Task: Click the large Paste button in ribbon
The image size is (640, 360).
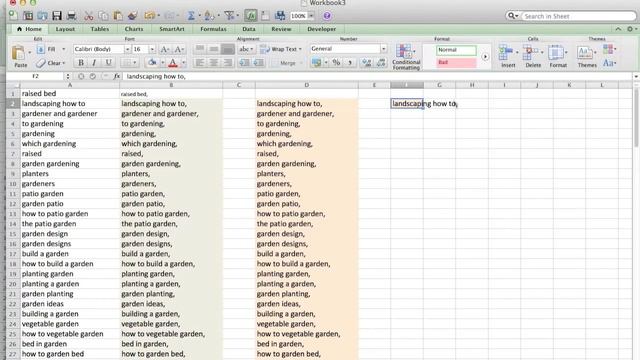Action: (x=19, y=56)
